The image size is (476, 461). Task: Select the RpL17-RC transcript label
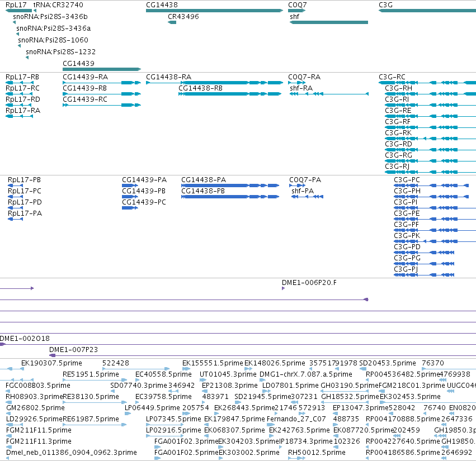23,88
